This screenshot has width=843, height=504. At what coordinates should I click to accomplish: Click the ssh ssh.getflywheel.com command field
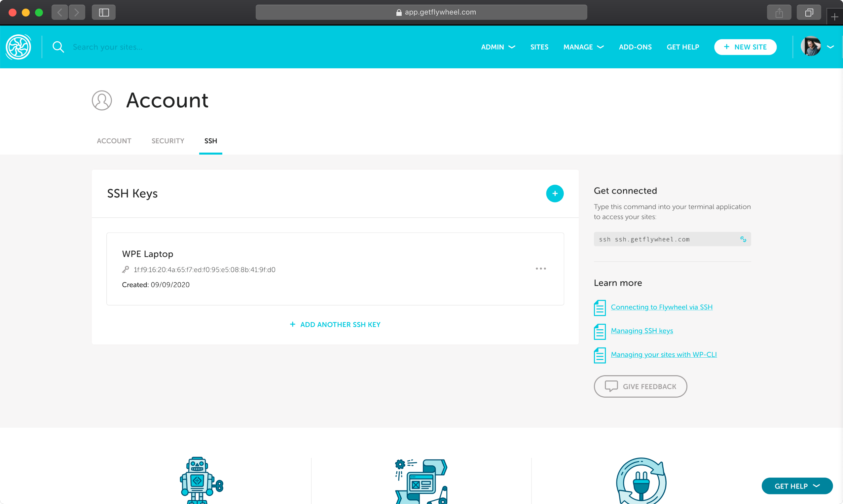coord(672,239)
